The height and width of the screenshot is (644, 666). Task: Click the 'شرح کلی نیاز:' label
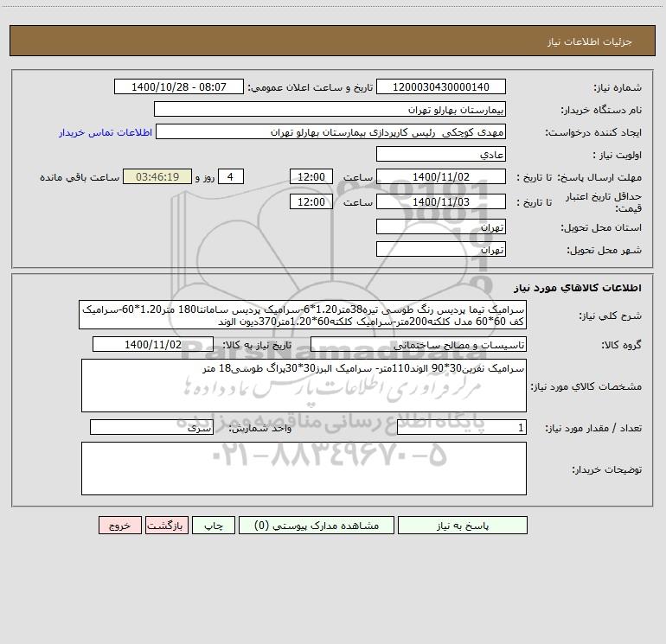(611, 316)
